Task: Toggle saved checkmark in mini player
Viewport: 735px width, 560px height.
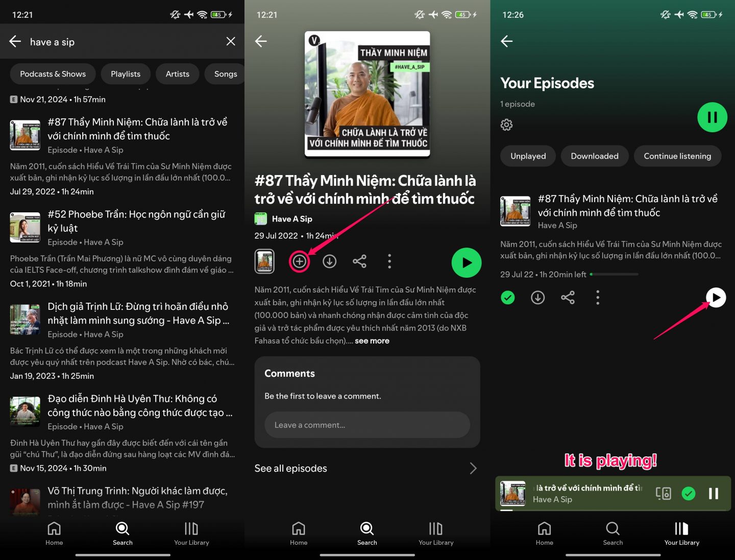Action: (x=689, y=493)
